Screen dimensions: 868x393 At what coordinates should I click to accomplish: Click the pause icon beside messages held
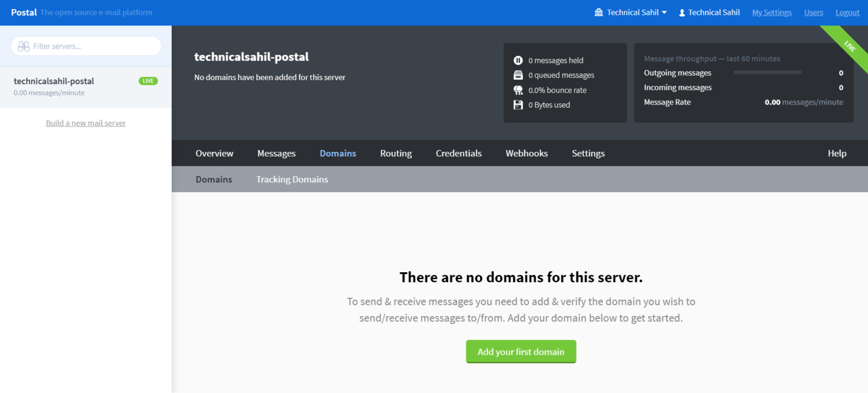(518, 60)
